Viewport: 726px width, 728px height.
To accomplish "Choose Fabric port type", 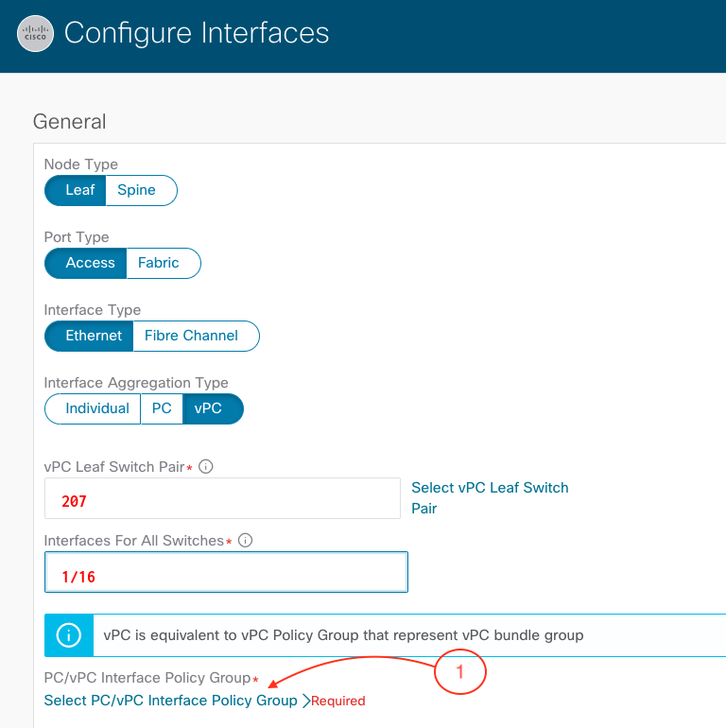I will pyautogui.click(x=159, y=263).
